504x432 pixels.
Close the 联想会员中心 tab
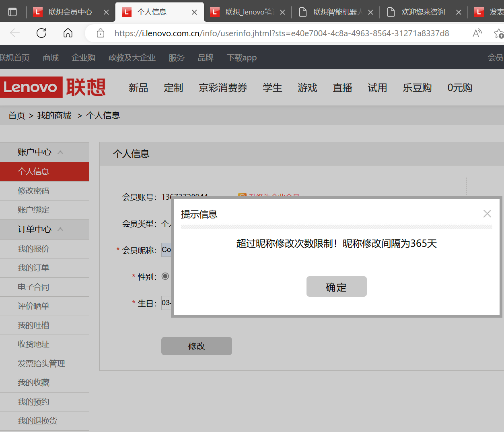[x=106, y=12]
